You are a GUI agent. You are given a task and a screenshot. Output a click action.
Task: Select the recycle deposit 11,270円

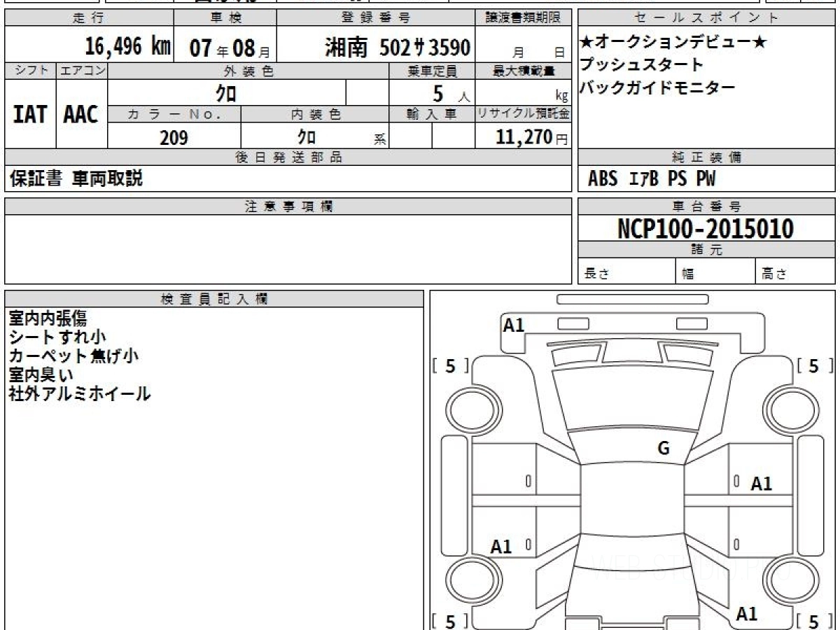tap(532, 137)
